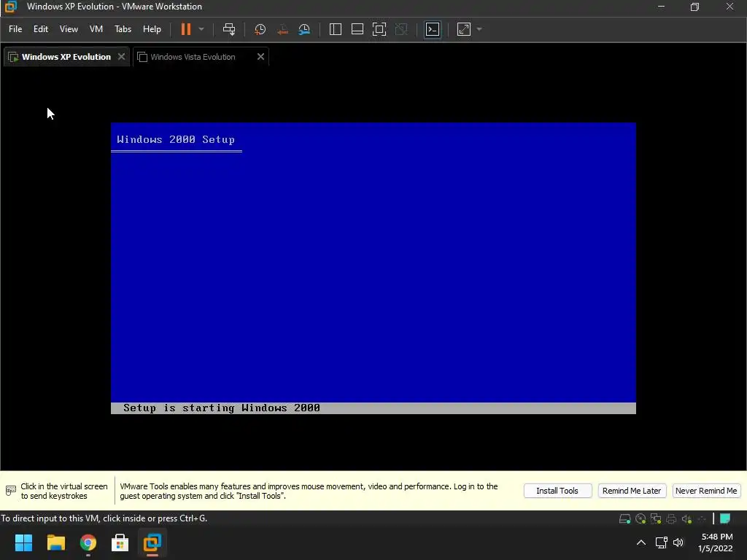The width and height of the screenshot is (747, 560).
Task: Toggle the thumbnail bar view
Action: coord(357,29)
